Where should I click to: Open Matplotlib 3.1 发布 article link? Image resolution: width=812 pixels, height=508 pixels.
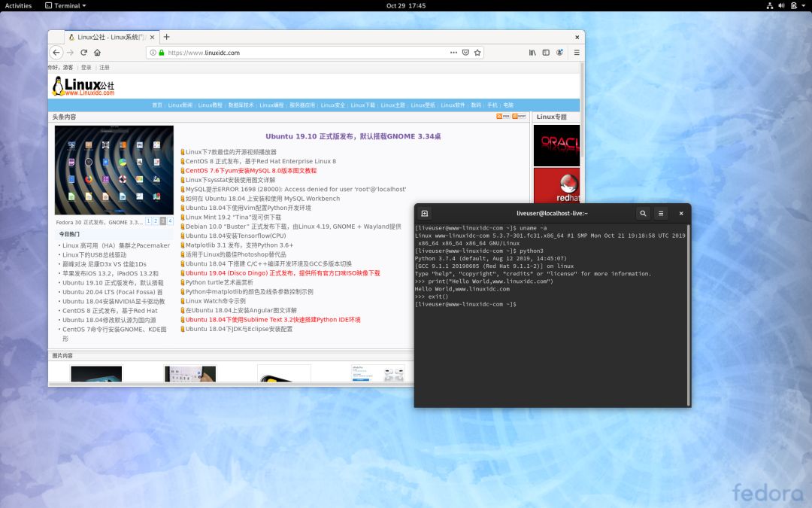click(239, 245)
